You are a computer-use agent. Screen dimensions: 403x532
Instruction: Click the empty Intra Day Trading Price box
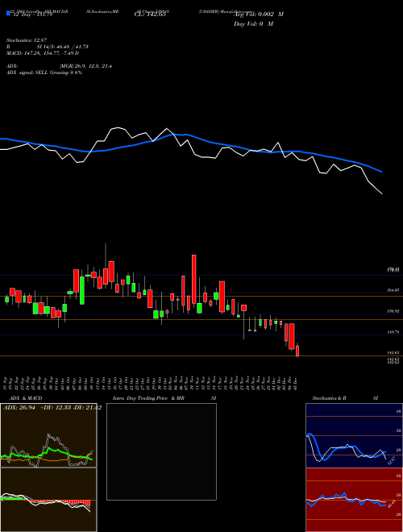[x=161, y=451]
